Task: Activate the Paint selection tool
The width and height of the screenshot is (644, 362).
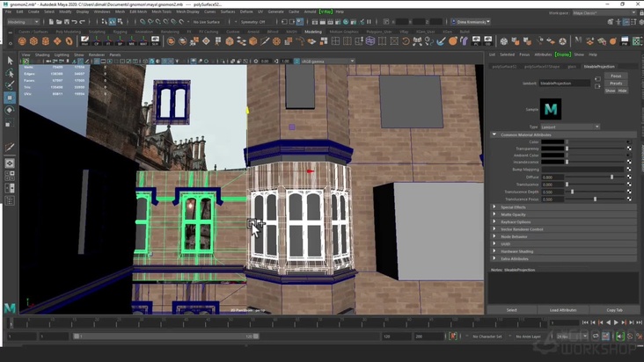Action: (10, 85)
